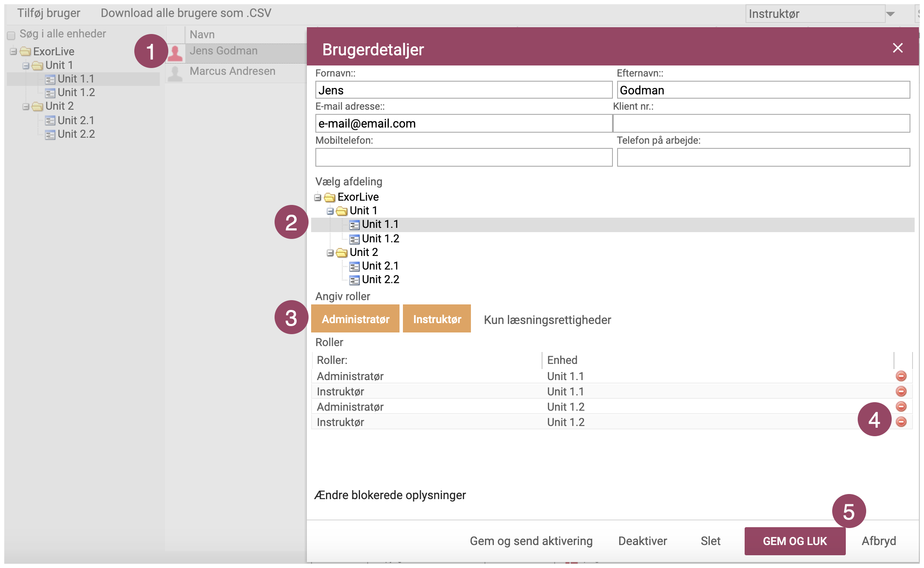Click the ExorLive folder icon under Vælg afdeling

tap(330, 197)
